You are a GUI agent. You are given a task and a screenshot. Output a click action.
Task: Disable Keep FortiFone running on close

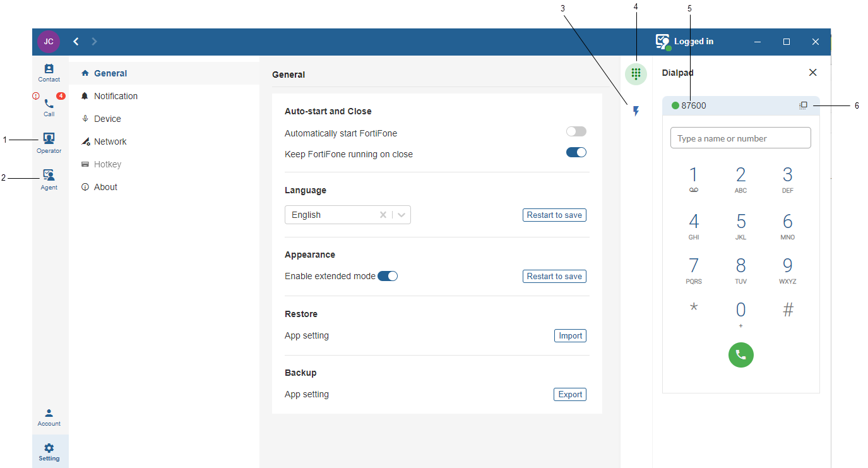pos(576,152)
